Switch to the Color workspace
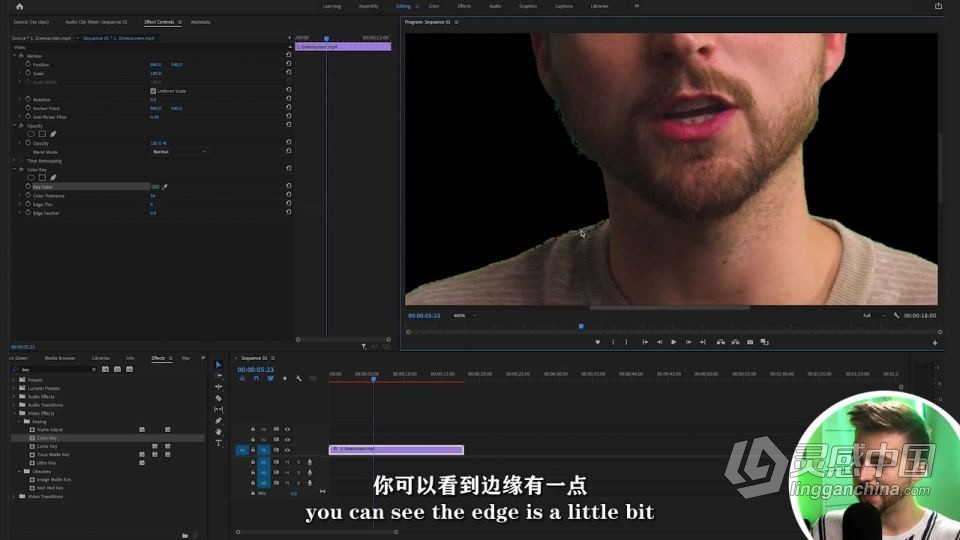 (433, 6)
